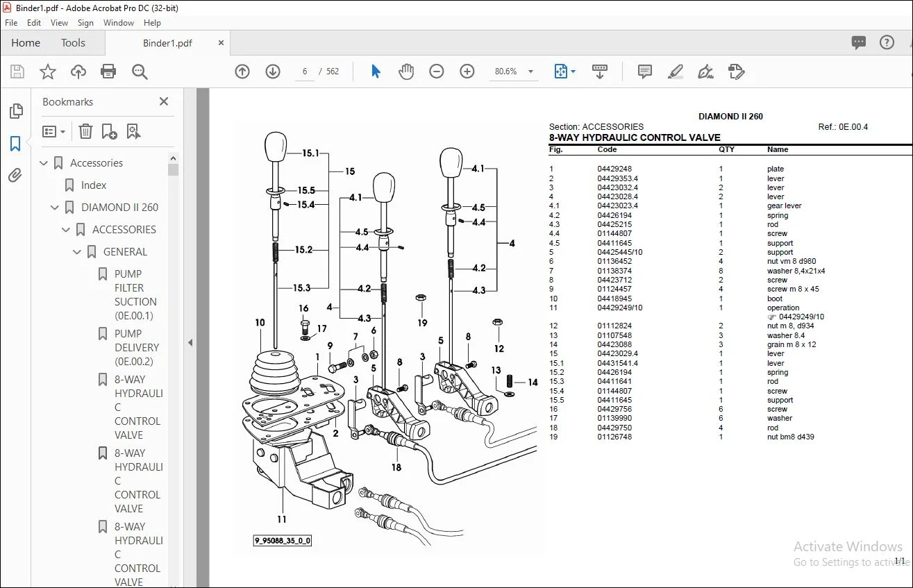Image resolution: width=913 pixels, height=588 pixels.
Task: Click the fit page view icon
Action: [560, 72]
